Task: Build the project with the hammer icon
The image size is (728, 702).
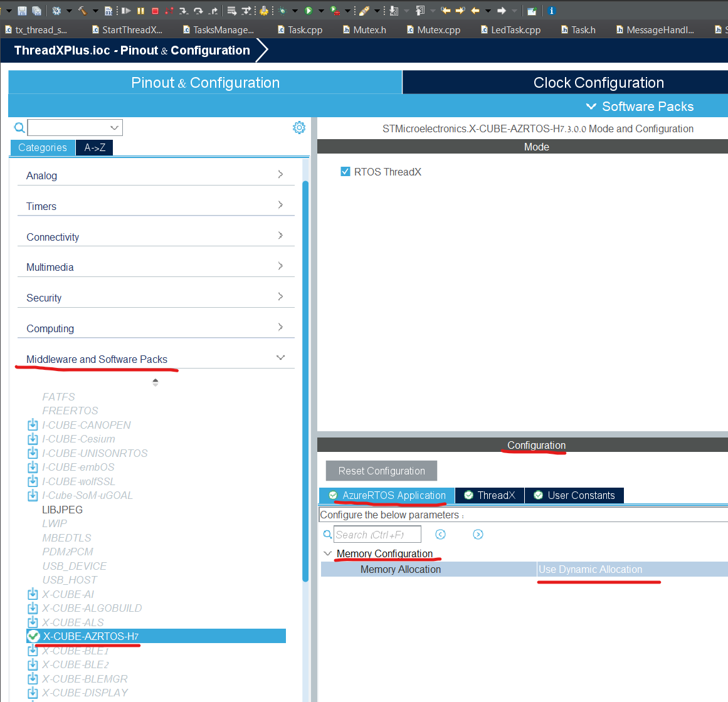Action: (x=82, y=11)
